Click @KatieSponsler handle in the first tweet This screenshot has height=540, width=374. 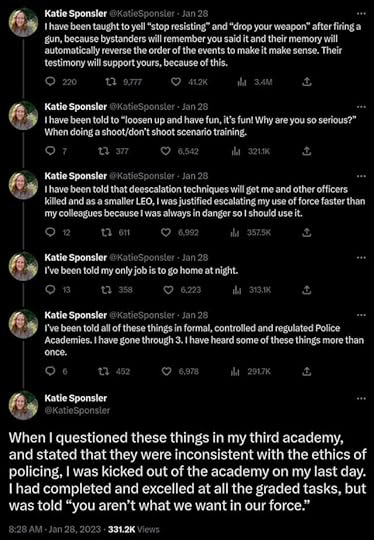tap(142, 13)
